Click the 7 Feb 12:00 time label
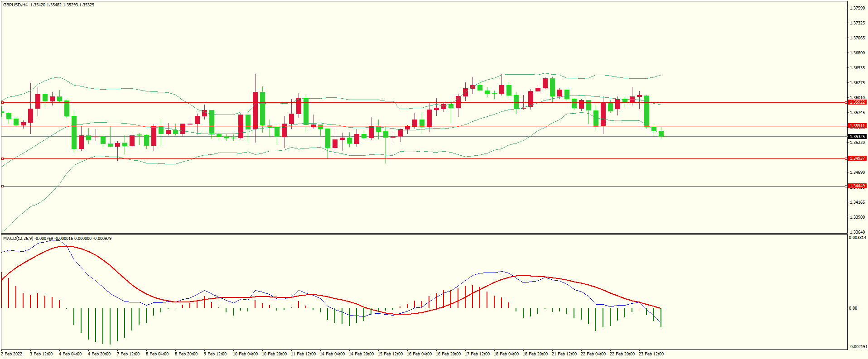 click(x=128, y=354)
